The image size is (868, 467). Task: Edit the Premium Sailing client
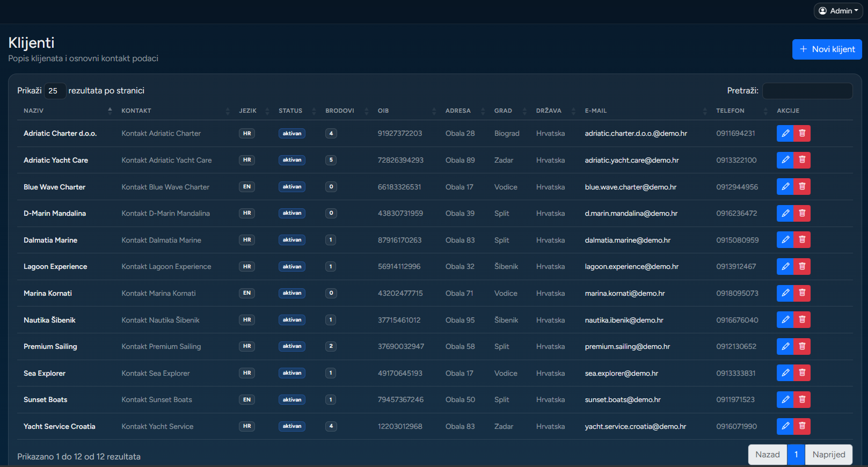[x=785, y=346]
